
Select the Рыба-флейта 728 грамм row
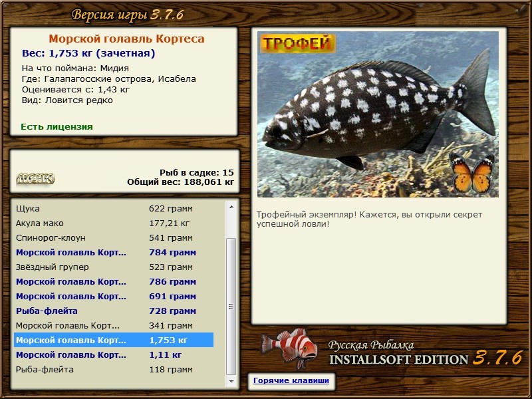coord(114,311)
